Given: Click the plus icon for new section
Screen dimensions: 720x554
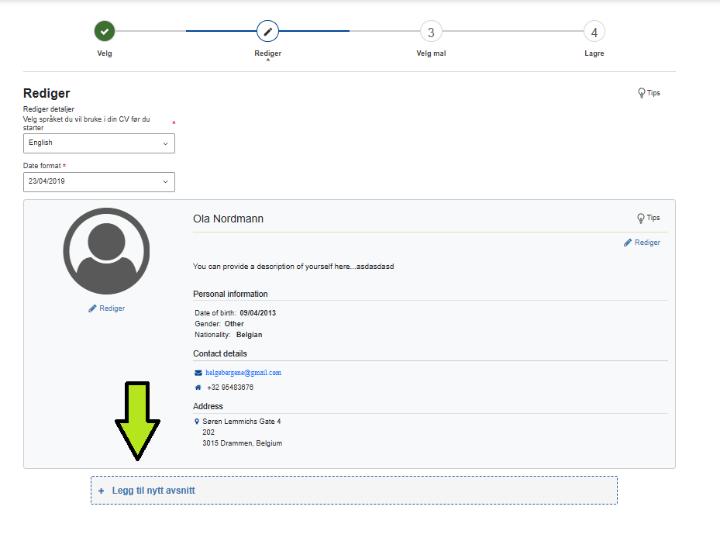Looking at the screenshot, I should (101, 491).
